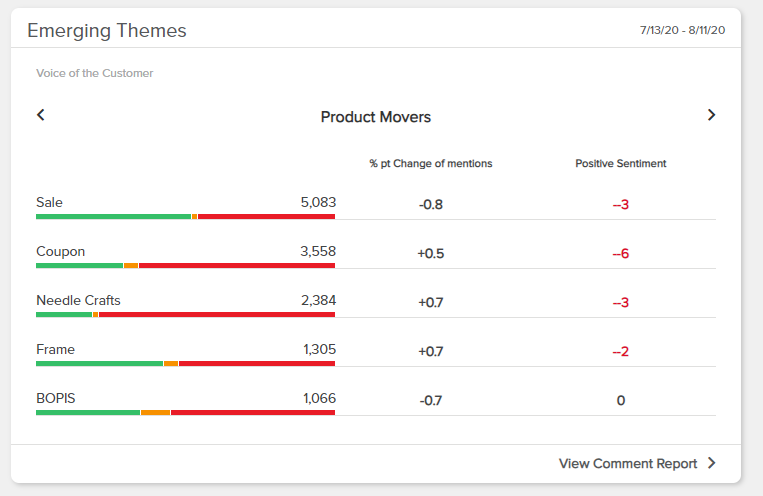The height and width of the screenshot is (496, 763).
Task: Click the green segment of the Frame bar
Action: pyautogui.click(x=98, y=363)
